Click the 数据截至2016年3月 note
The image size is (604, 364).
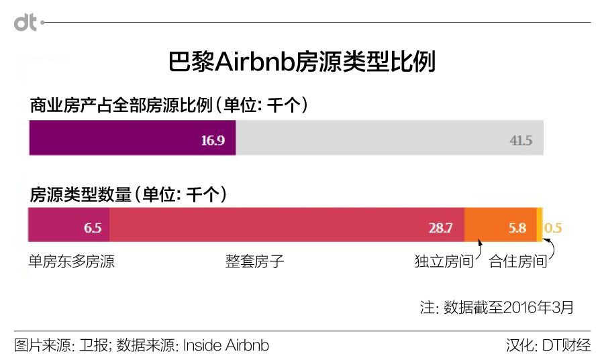click(497, 307)
